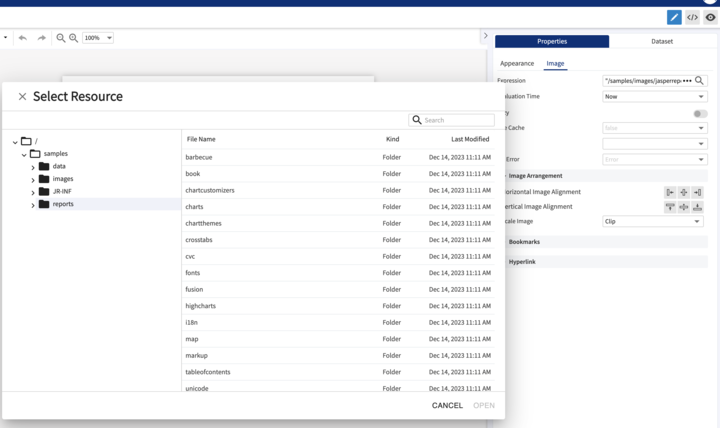Open the Scale Image Clip dropdown
This screenshot has width=720, height=428.
tap(652, 221)
